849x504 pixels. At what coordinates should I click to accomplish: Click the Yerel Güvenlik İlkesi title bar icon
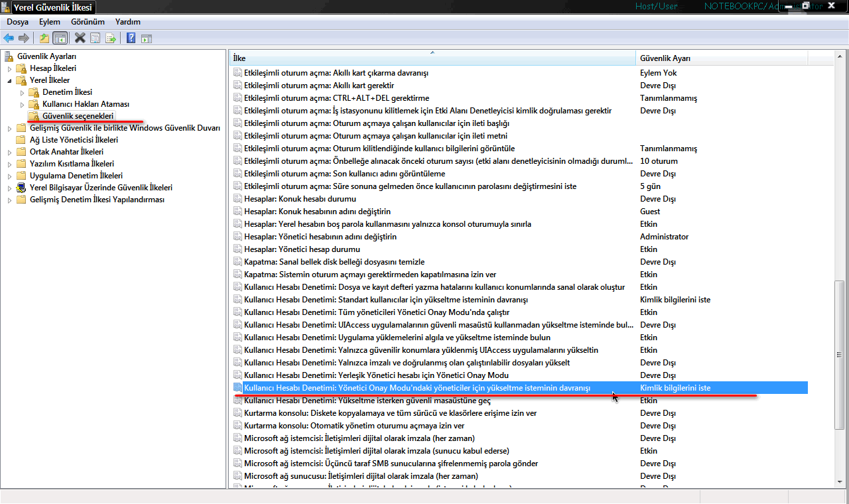pyautogui.click(x=6, y=8)
